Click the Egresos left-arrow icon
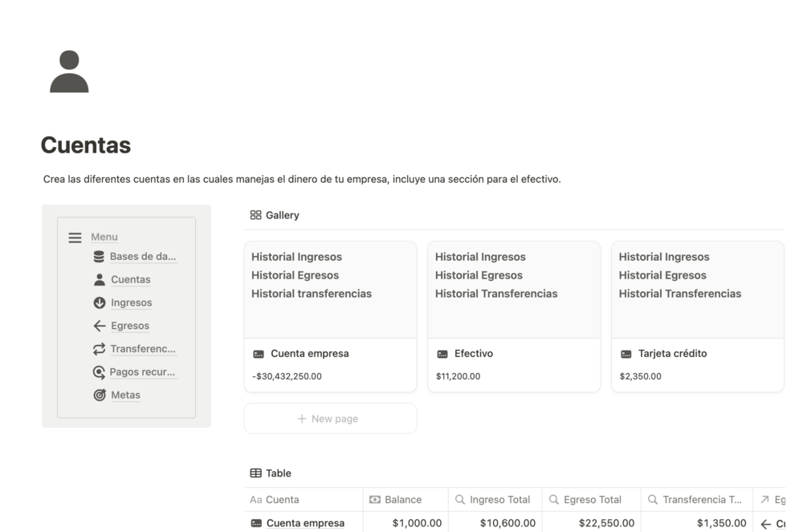Viewport: 807px width, 532px height. coord(100,326)
